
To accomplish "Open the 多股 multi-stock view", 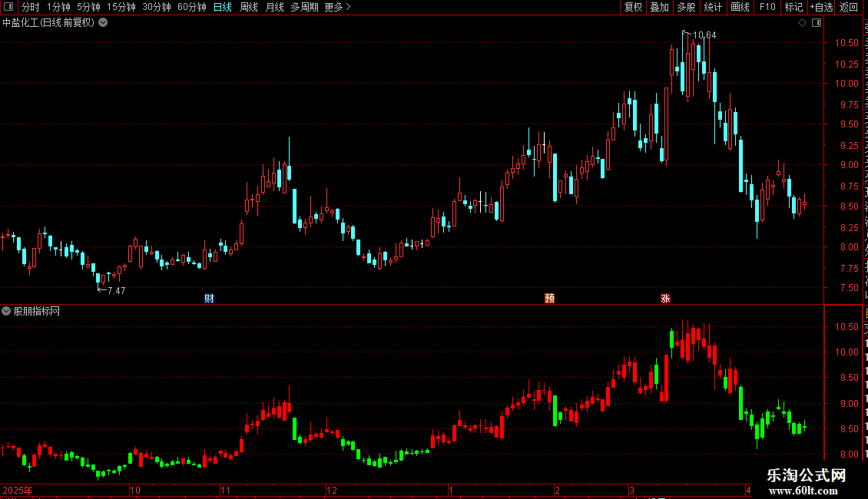I will click(686, 7).
